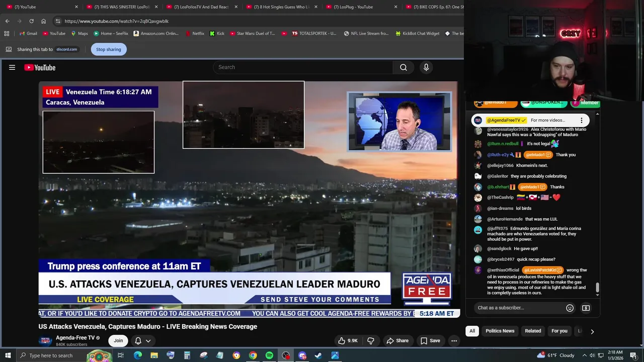Close the first YouTube tab

coord(76,7)
